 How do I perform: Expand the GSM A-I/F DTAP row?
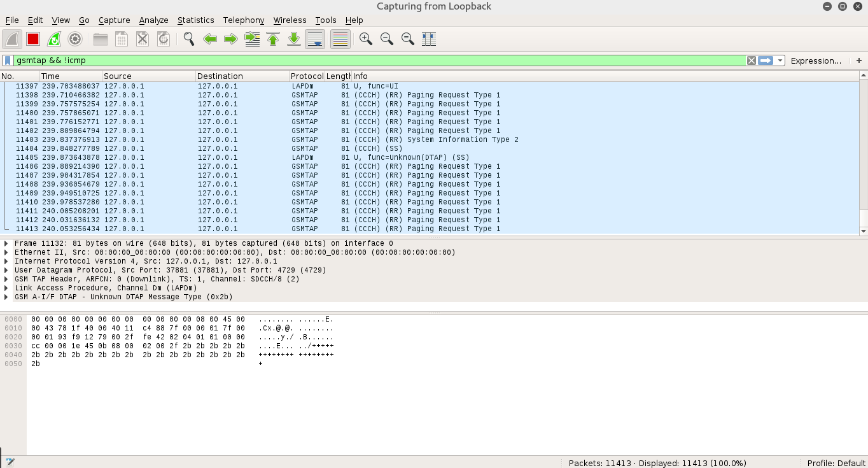pos(6,297)
